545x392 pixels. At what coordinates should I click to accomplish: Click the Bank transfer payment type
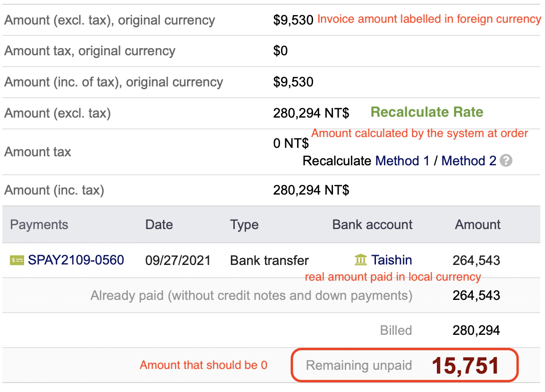click(269, 260)
